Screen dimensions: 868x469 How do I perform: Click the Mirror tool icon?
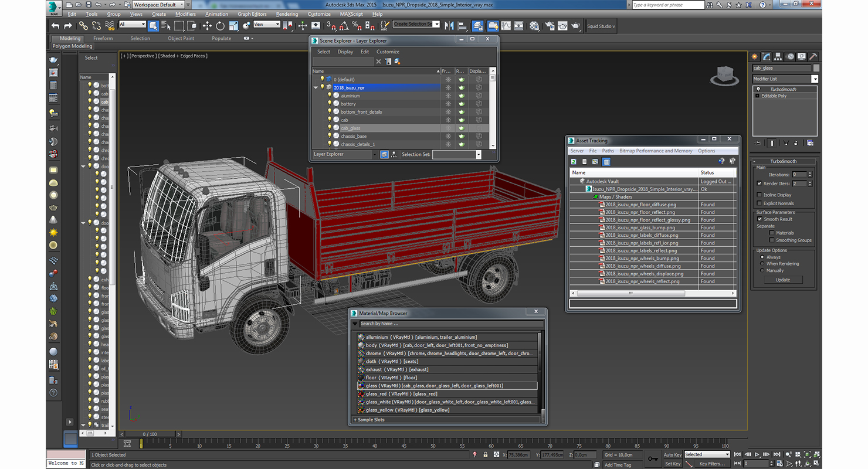coord(449,26)
